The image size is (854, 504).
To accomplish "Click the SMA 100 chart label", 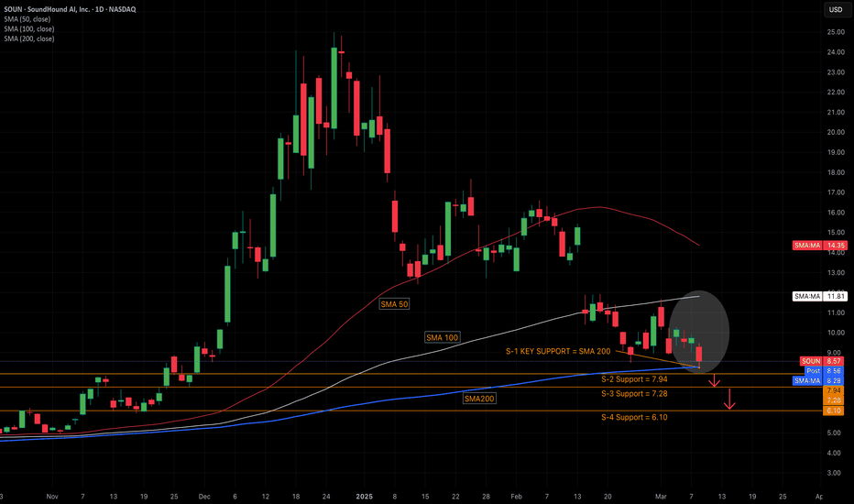I will pyautogui.click(x=443, y=337).
